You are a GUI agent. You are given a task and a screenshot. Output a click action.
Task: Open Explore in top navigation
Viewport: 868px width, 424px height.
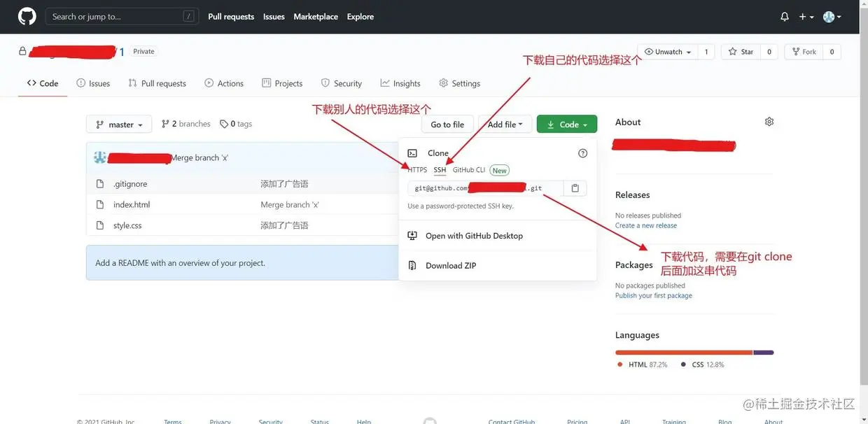360,17
